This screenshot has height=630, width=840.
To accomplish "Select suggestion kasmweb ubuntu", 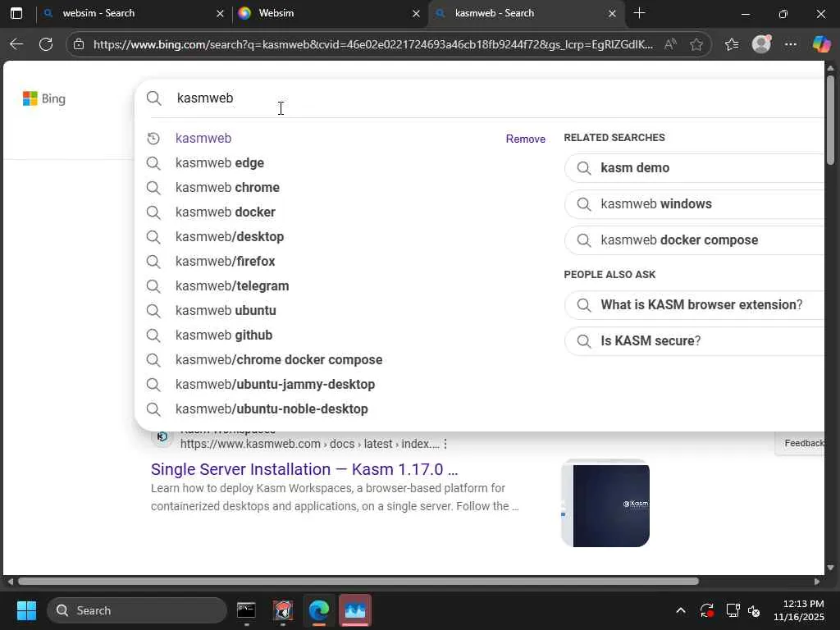I will [x=226, y=311].
